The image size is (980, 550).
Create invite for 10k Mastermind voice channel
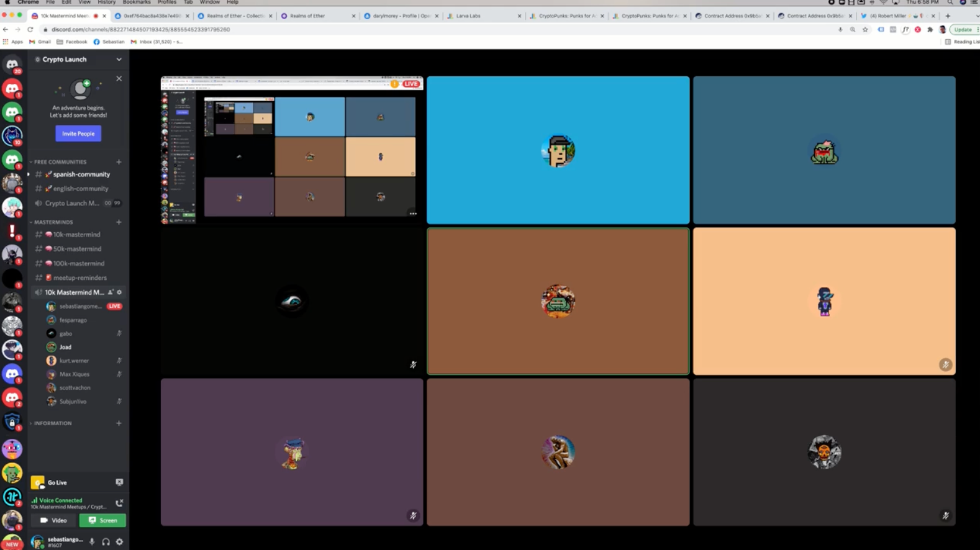coord(111,292)
